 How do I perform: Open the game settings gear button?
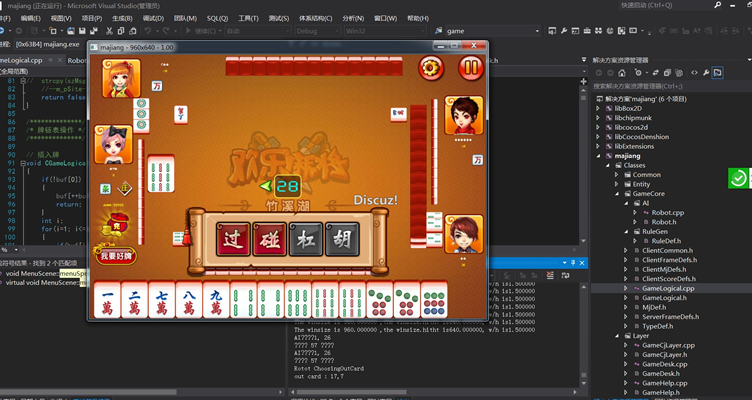point(431,68)
